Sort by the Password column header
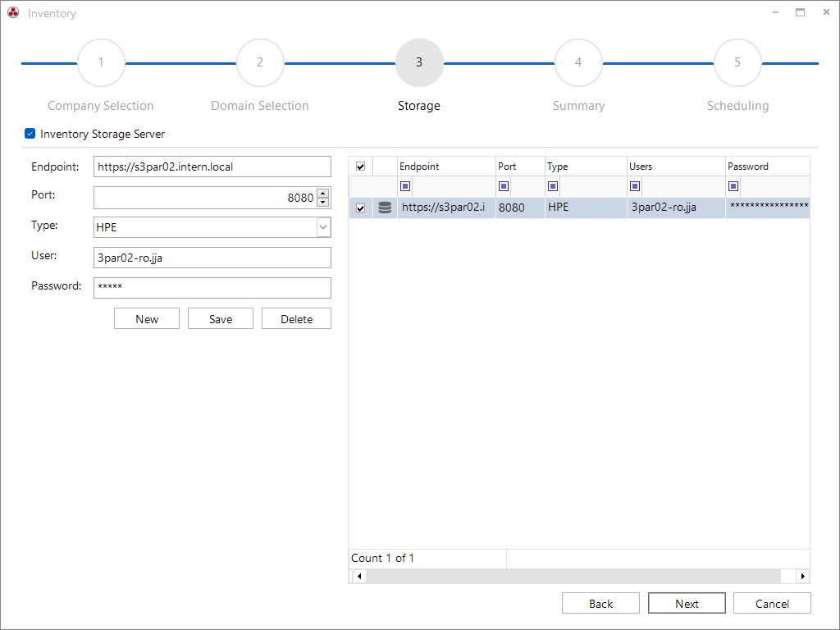Image resolution: width=840 pixels, height=630 pixels. 768,167
